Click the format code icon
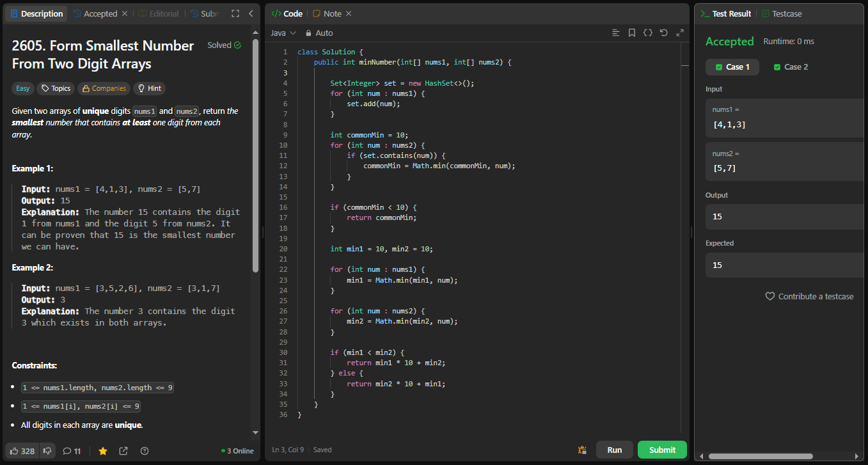Screen dimensions: 868x465 (x=615, y=33)
